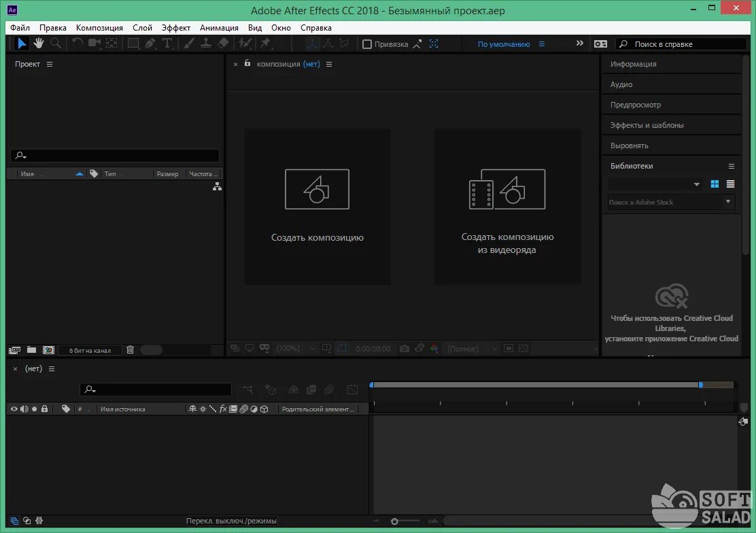Screen dimensions: 756x533
Task: Toggle the video eye column in timeline
Action: (14, 409)
